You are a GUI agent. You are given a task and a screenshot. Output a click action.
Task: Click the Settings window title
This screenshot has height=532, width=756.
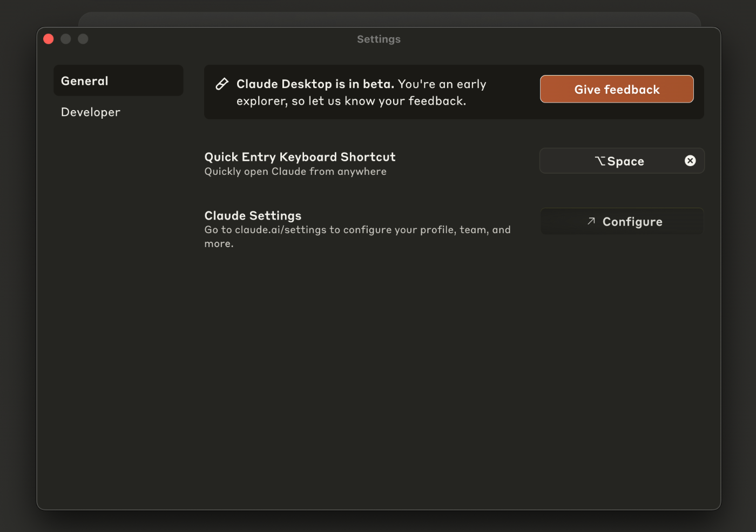379,39
